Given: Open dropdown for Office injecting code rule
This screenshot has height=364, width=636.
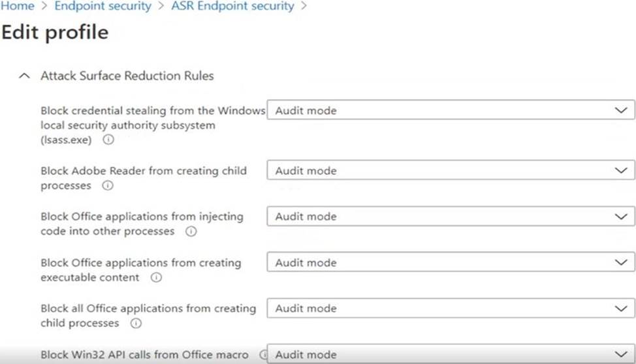Looking at the screenshot, I should click(x=450, y=217).
